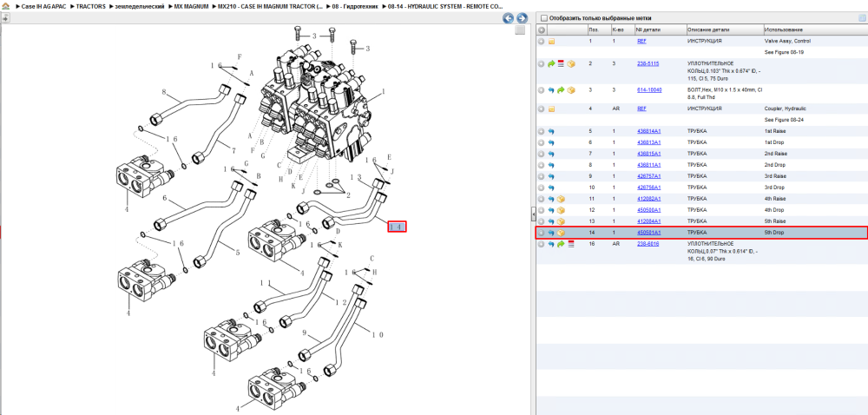This screenshot has width=868, height=415.
Task: Open the MX MAGNUM breadcrumb
Action: click(191, 6)
